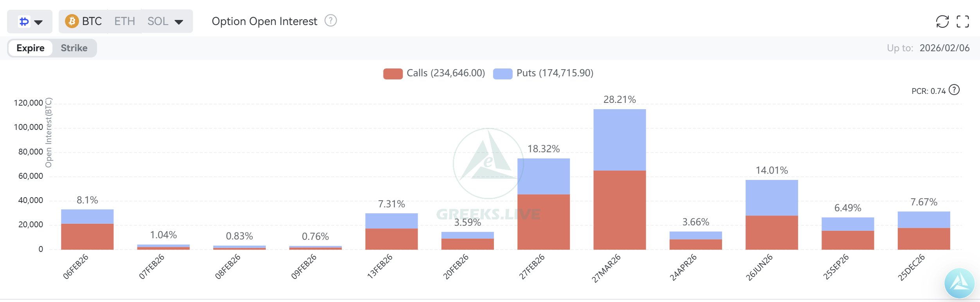Click the 27FEB26 calls bar segment
980x302 pixels.
point(544,222)
